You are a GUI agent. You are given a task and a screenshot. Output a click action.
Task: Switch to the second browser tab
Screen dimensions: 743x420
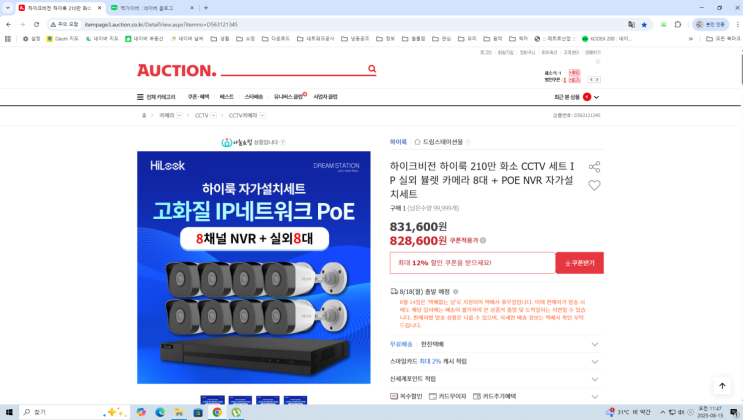coord(153,8)
